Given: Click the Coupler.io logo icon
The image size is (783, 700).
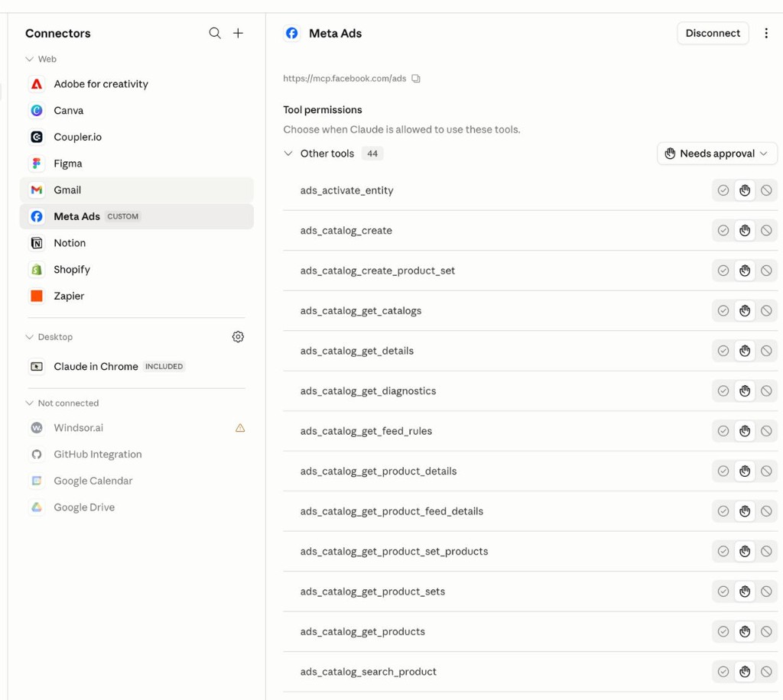Looking at the screenshot, I should (x=37, y=137).
